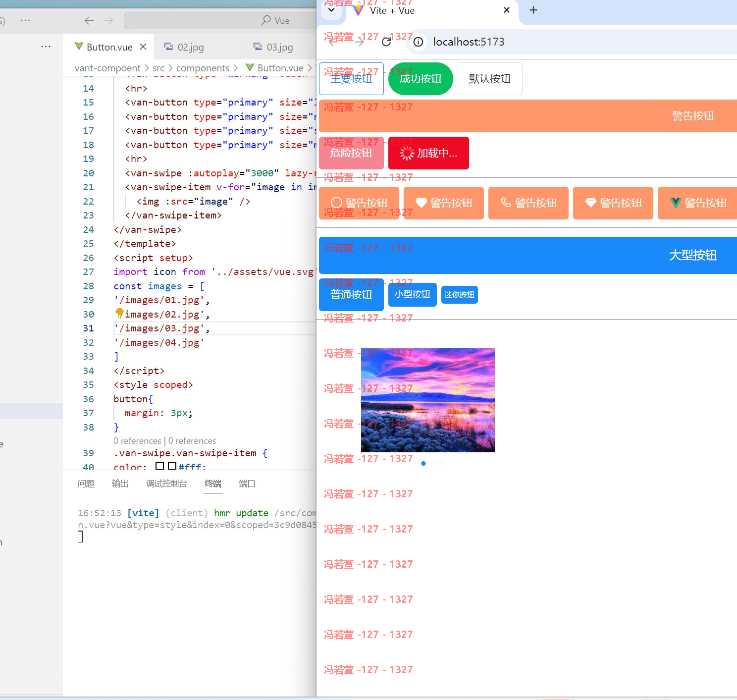This screenshot has width=737, height=700.
Task: Reload the localhost:5173 page
Action: (386, 42)
